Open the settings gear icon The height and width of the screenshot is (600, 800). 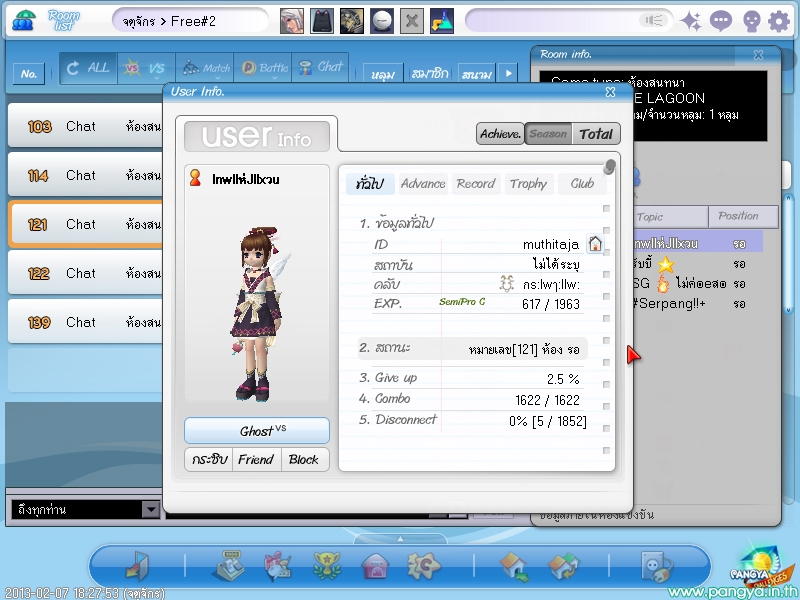click(779, 21)
